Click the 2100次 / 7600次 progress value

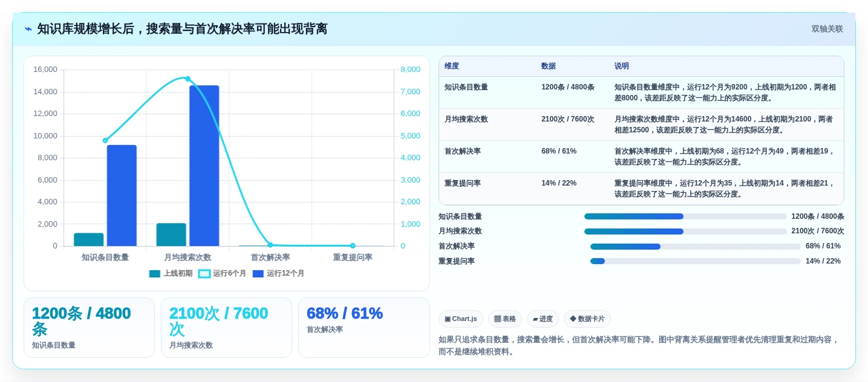pos(818,231)
